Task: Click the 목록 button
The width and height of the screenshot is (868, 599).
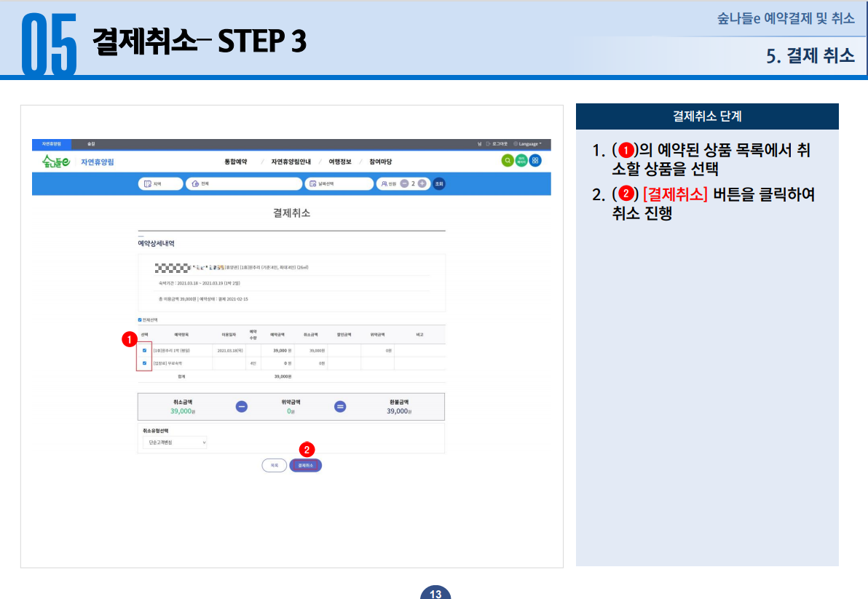Action: point(274,465)
